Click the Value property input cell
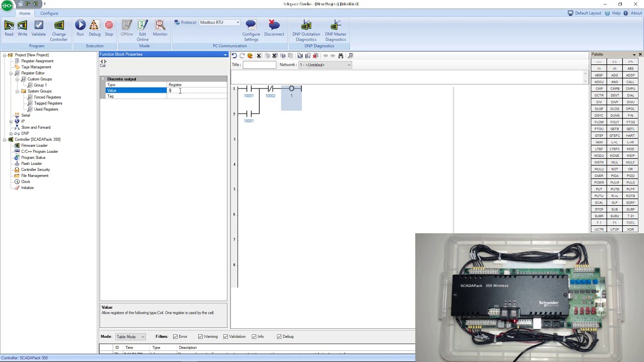Screen dimensions: 644x362 [197, 90]
